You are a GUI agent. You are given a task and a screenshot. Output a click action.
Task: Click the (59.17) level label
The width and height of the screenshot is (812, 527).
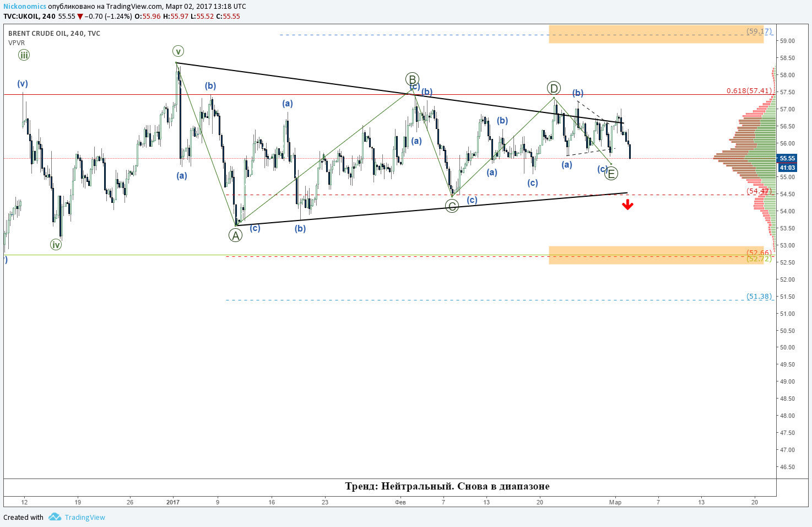click(x=759, y=31)
